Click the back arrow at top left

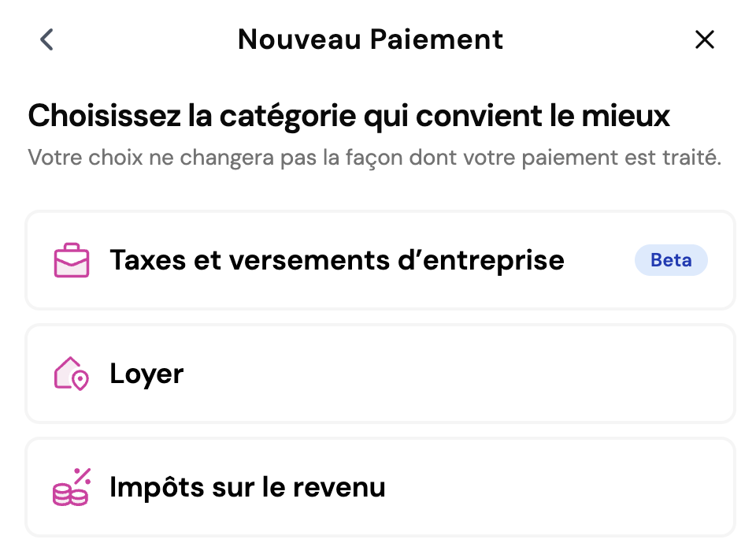[x=46, y=39]
